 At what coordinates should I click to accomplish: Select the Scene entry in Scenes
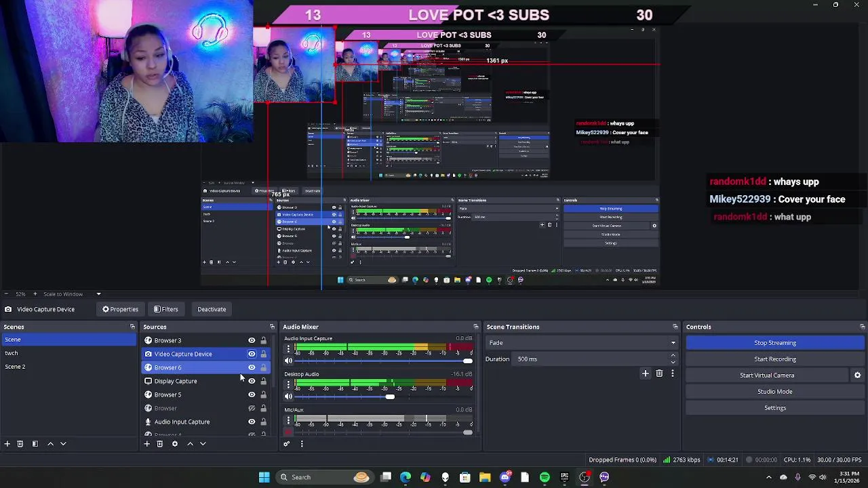(68, 340)
